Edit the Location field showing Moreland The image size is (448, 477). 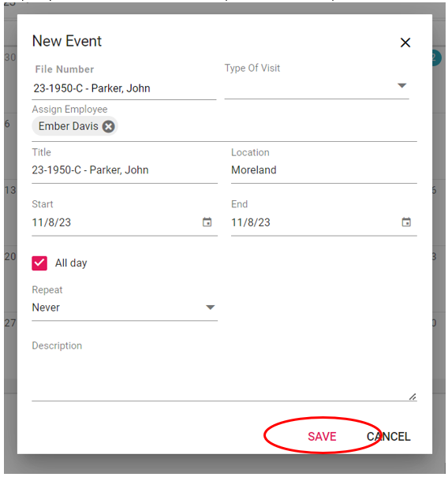pos(324,170)
